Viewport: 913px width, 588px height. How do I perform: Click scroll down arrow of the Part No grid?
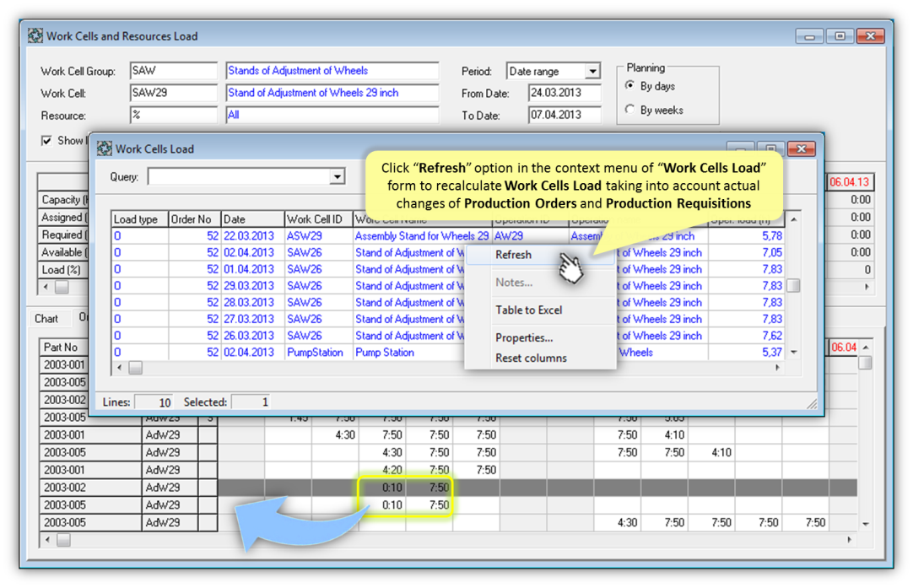866,524
